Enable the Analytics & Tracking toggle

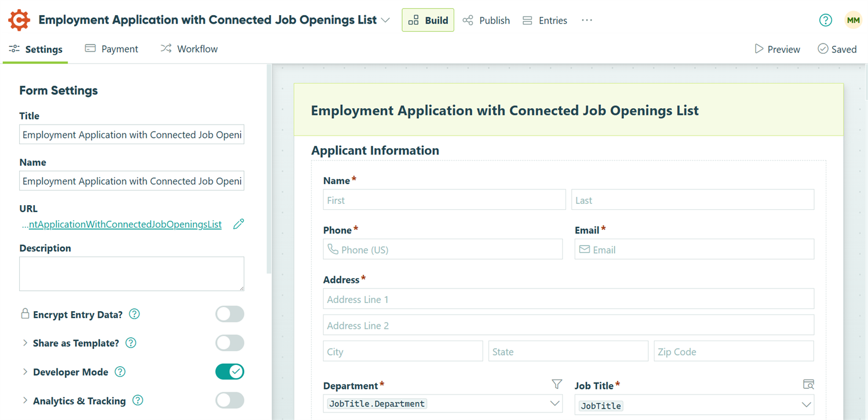tap(230, 400)
